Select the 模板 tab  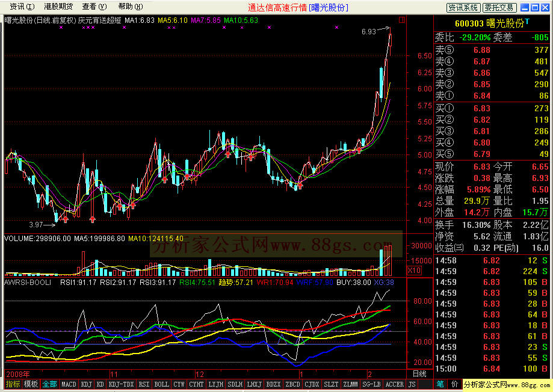point(31,384)
